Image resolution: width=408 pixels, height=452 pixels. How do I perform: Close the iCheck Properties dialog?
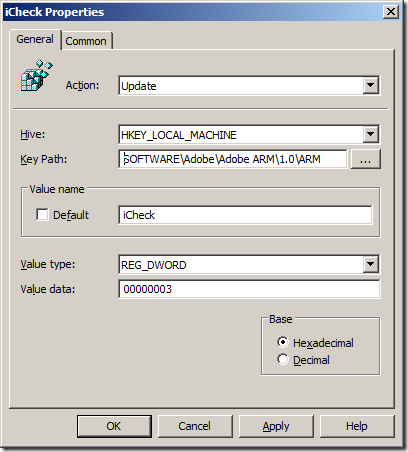coord(391,12)
